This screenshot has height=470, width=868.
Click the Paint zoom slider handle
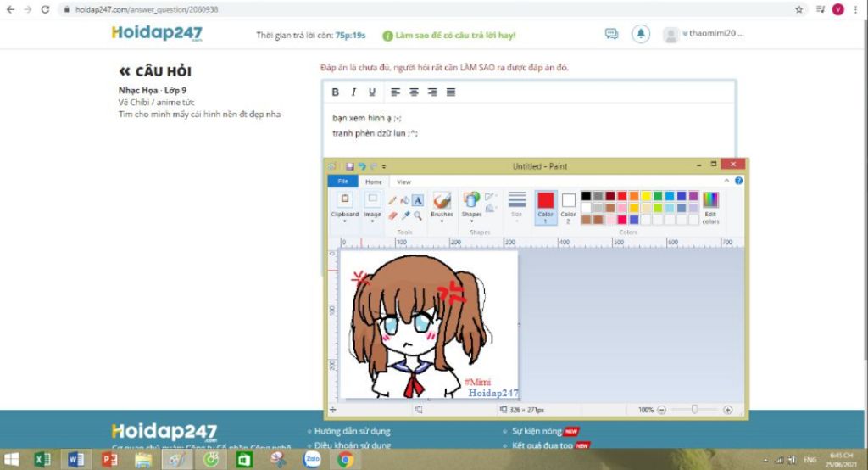[x=694, y=410]
